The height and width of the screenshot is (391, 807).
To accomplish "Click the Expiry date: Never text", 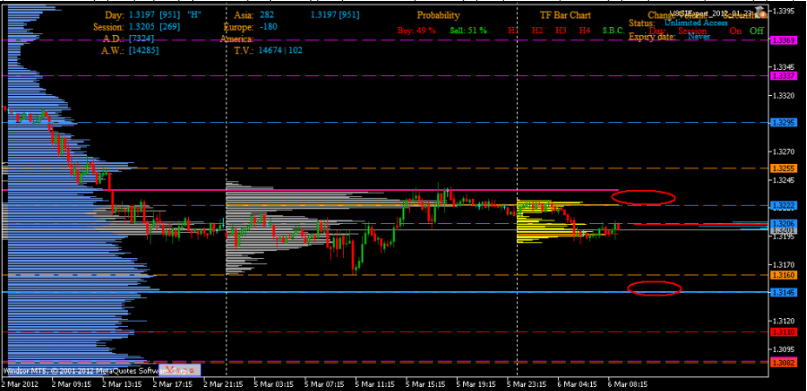I will click(x=669, y=37).
